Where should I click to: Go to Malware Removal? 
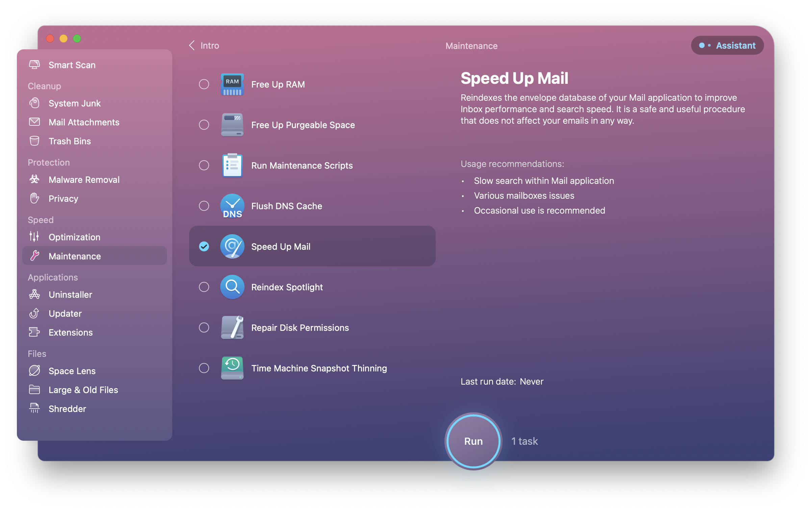point(84,180)
